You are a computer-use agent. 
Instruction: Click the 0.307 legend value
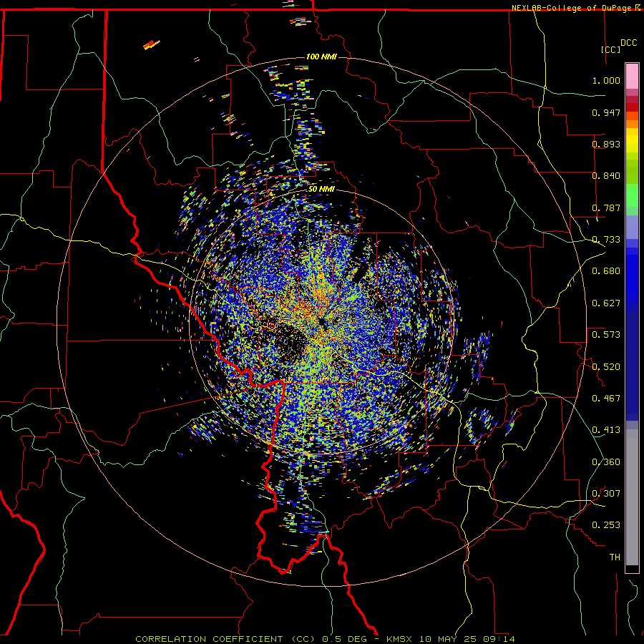click(x=606, y=494)
